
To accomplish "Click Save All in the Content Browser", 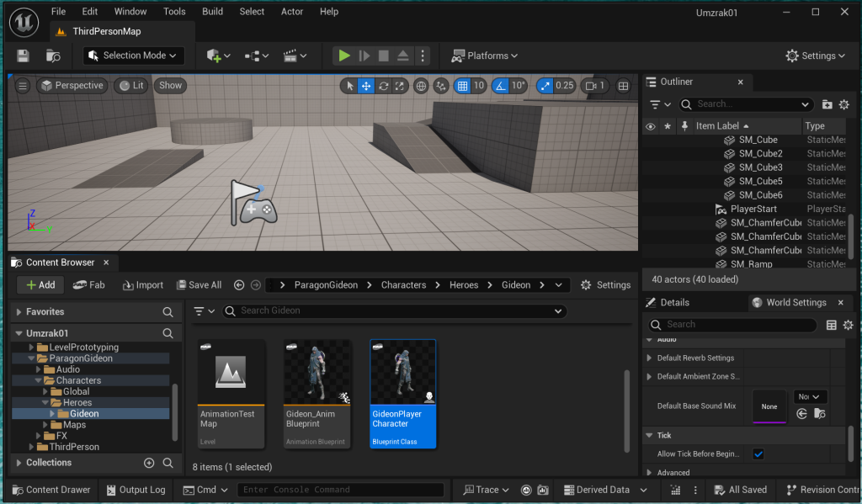I will (x=199, y=284).
